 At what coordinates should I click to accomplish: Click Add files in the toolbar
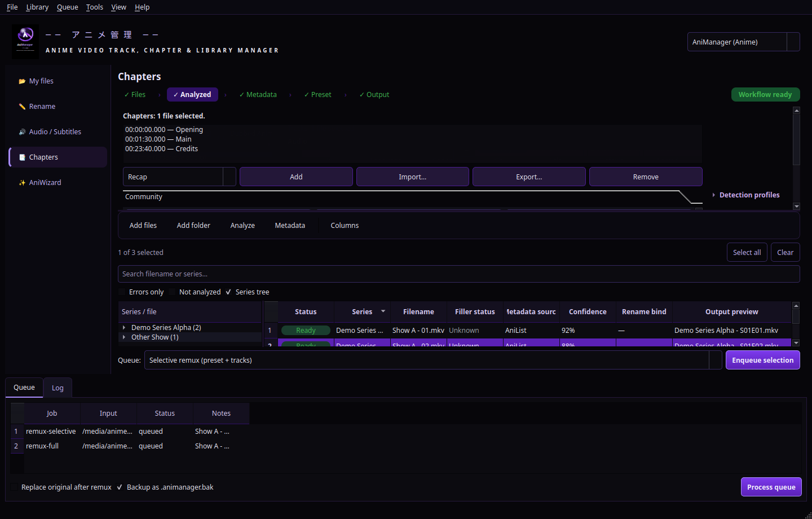(143, 226)
